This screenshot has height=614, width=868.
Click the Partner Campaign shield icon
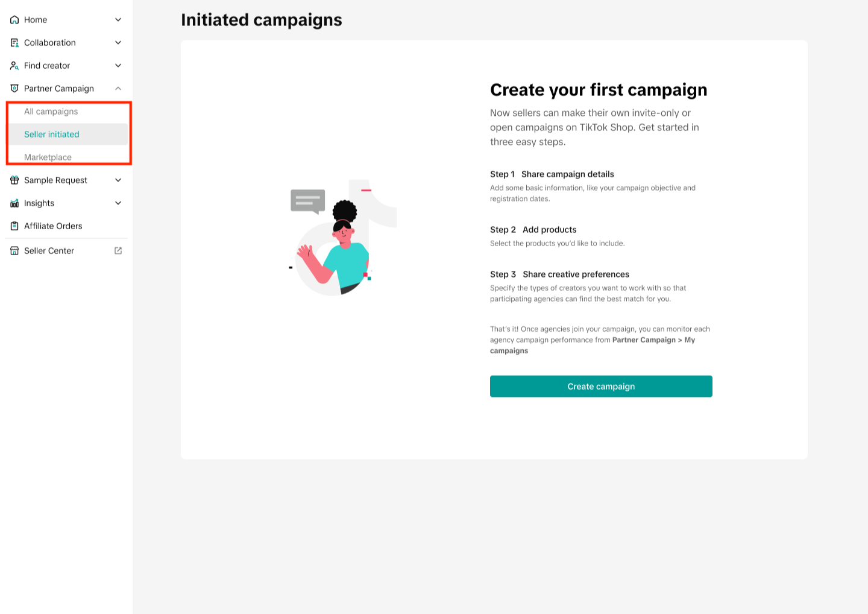tap(14, 89)
